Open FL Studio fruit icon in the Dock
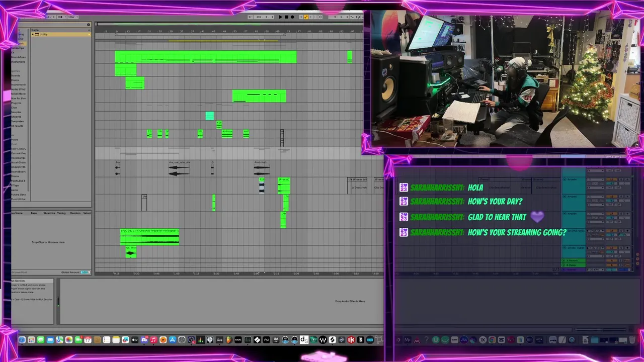The width and height of the screenshot is (644, 362). (229, 340)
